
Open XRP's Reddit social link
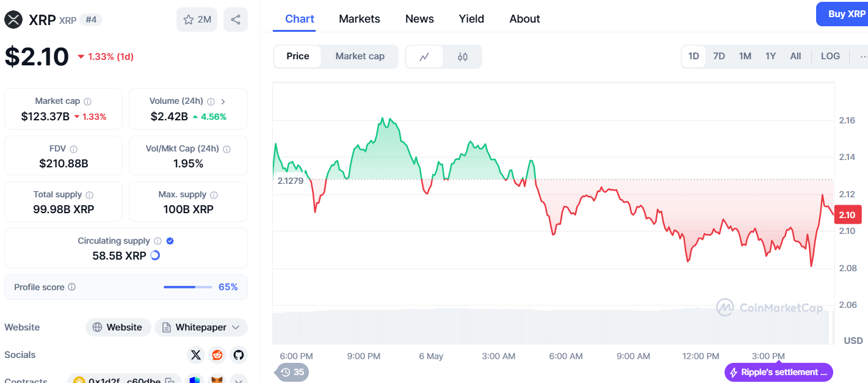(217, 355)
